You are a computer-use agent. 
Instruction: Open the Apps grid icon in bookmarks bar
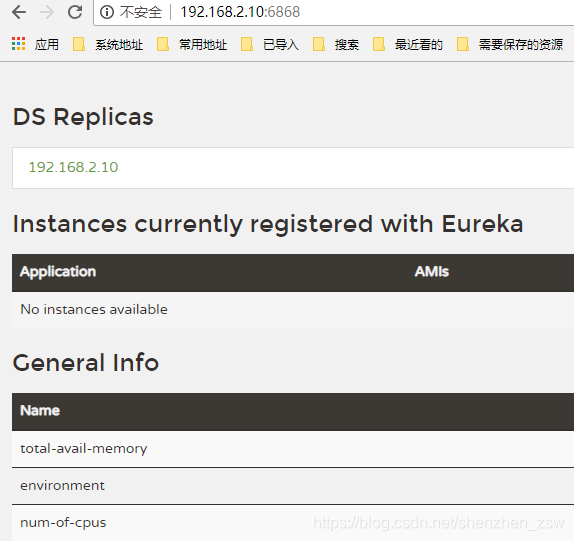19,44
